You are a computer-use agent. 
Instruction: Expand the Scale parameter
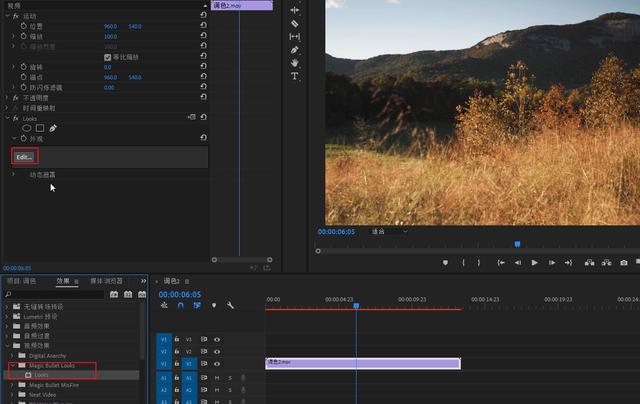click(13, 36)
